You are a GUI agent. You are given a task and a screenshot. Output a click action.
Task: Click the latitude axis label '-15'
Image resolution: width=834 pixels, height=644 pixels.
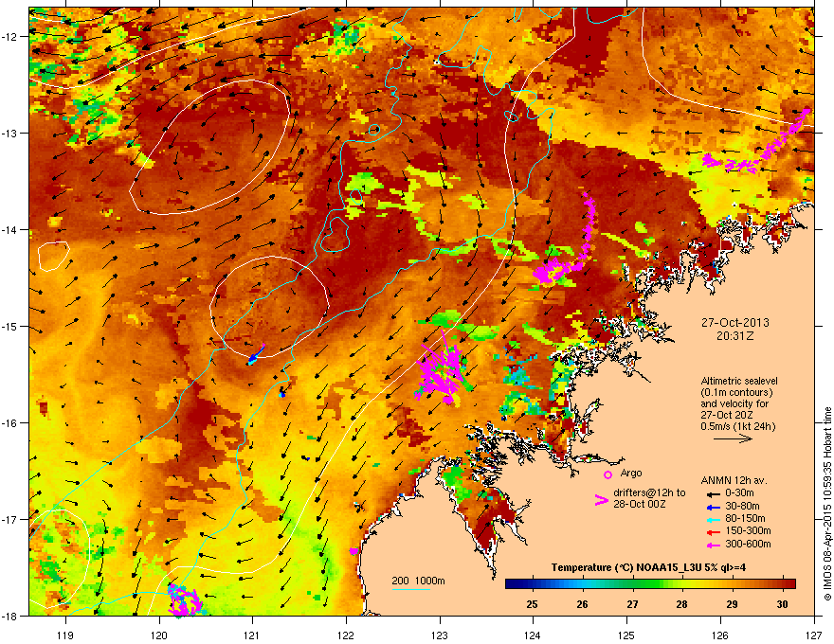coord(9,326)
